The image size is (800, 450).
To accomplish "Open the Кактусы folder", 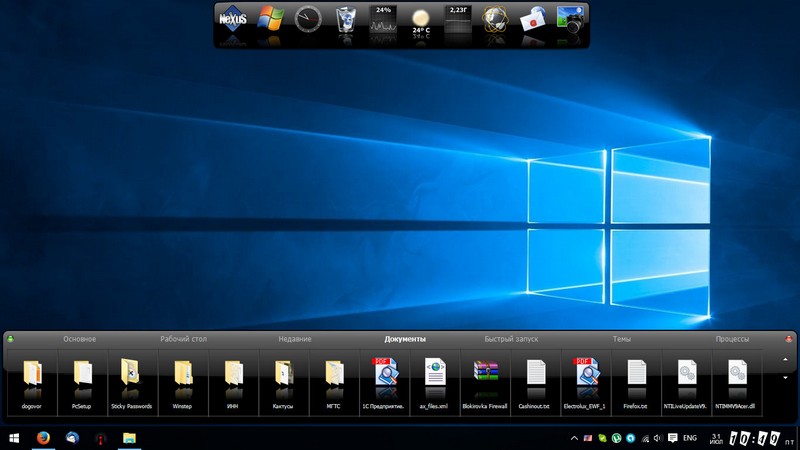I will pyautogui.click(x=283, y=383).
